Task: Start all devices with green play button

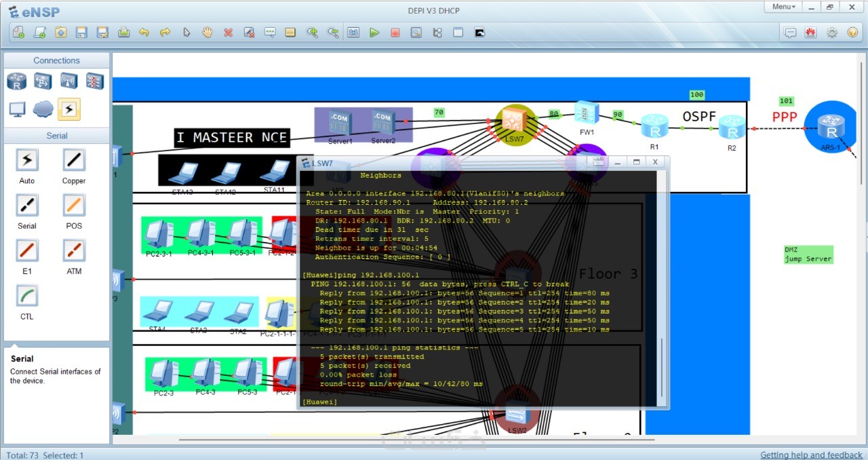Action: [374, 32]
